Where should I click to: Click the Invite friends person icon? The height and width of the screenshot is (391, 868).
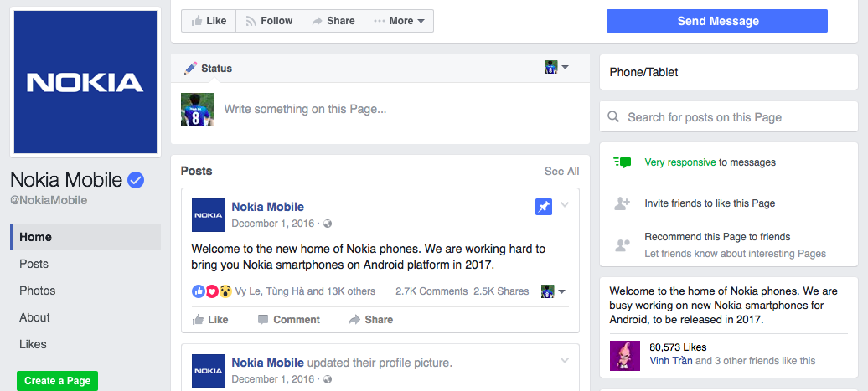pyautogui.click(x=622, y=203)
